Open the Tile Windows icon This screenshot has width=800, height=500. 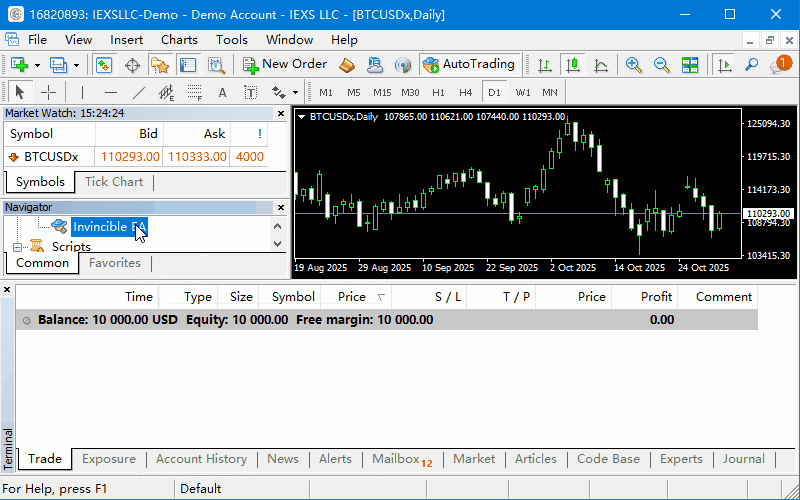(690, 65)
